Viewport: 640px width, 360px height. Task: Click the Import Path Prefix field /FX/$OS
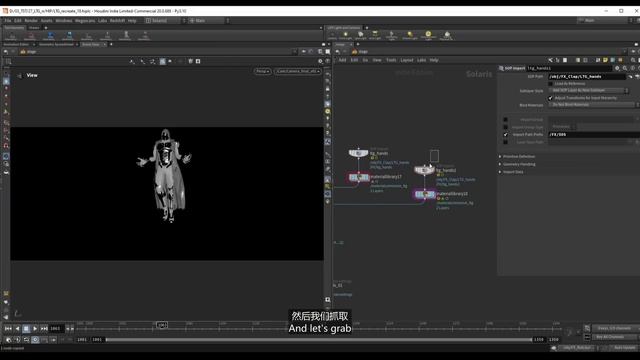click(x=594, y=134)
